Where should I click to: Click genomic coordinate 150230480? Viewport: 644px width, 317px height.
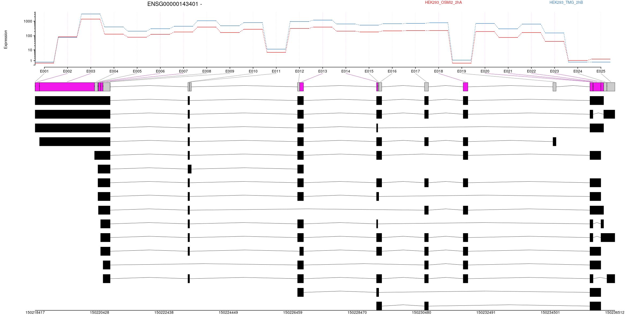click(422, 313)
